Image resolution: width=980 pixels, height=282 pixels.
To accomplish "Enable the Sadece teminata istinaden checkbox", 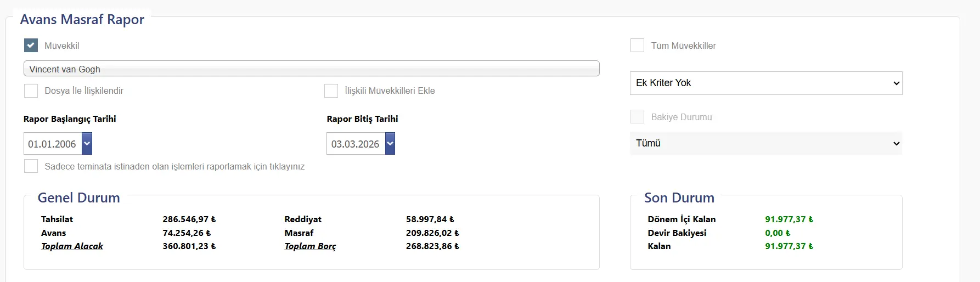I will pos(31,166).
